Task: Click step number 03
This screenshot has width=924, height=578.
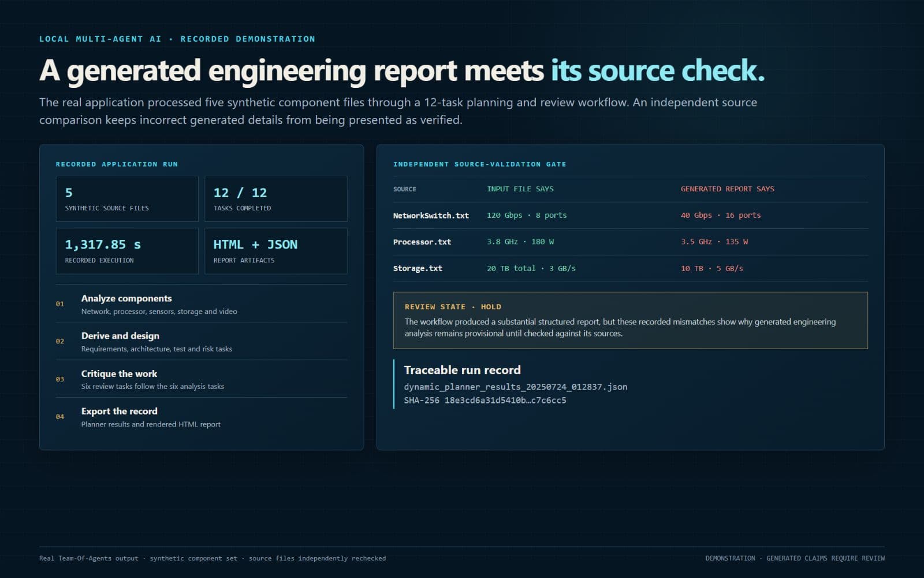Action: point(60,379)
